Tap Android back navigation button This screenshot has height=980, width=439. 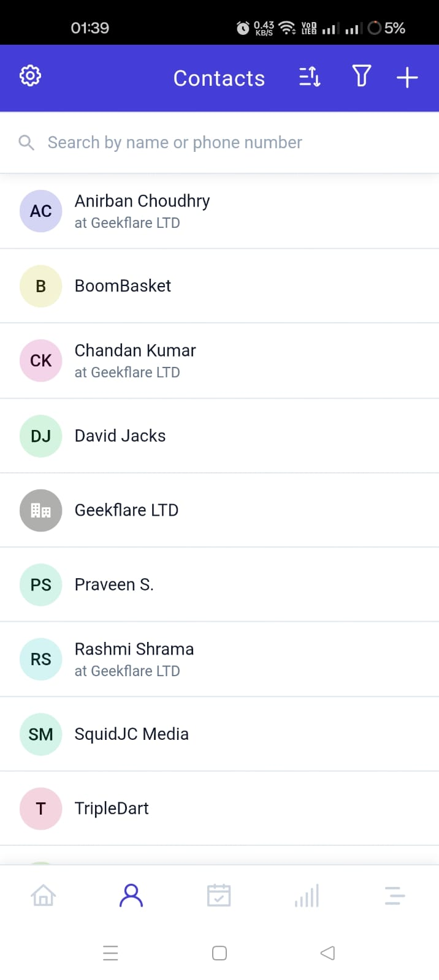point(327,953)
